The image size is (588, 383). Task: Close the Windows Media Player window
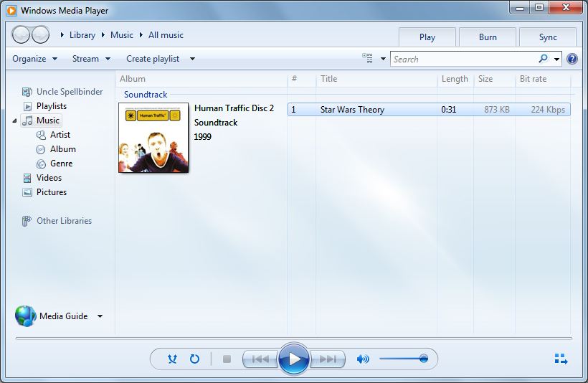point(566,7)
